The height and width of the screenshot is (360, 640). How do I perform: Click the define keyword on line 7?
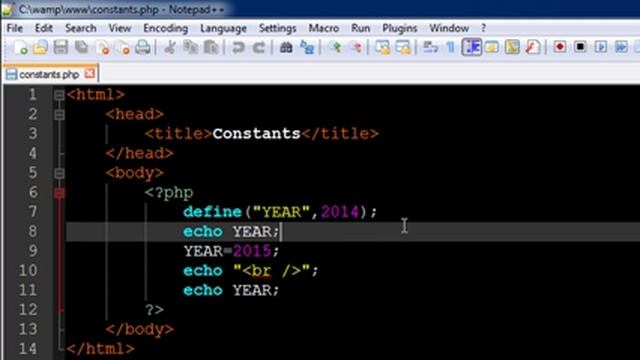coord(212,212)
